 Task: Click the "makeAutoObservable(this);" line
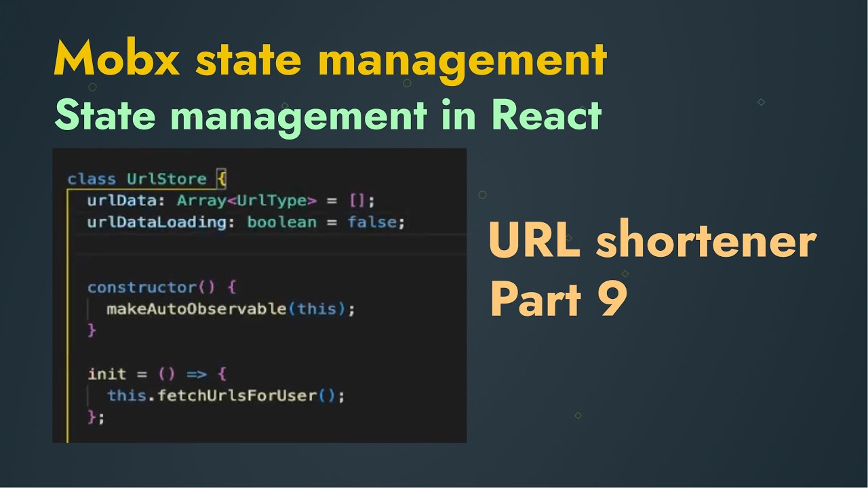coord(231,309)
